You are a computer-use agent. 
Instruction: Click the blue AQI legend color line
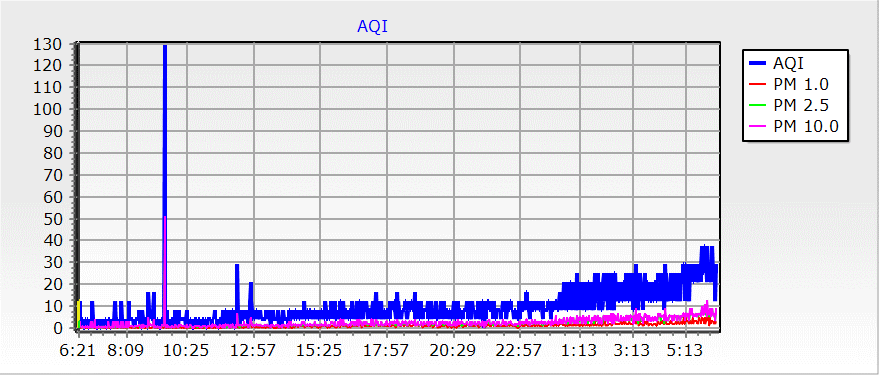pos(758,62)
